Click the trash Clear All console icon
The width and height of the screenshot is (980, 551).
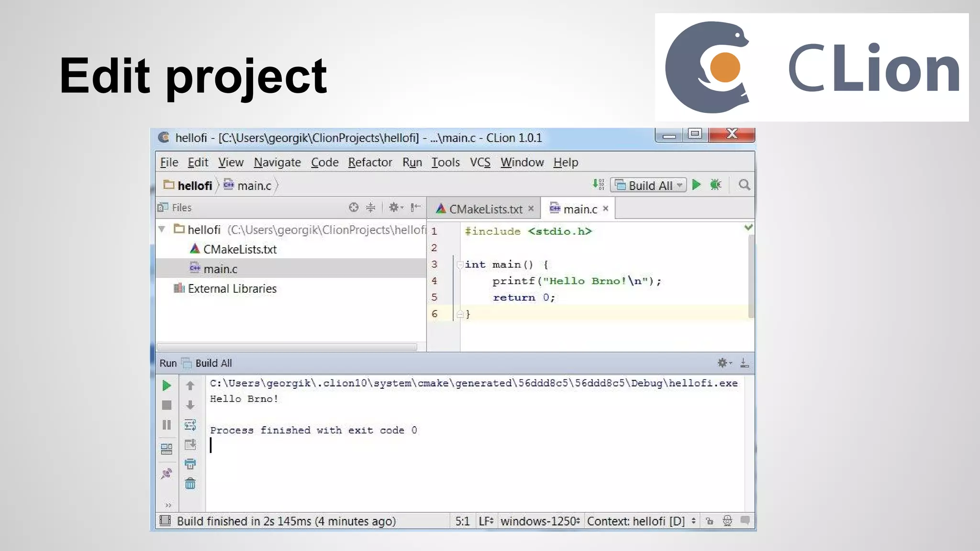[x=190, y=484]
